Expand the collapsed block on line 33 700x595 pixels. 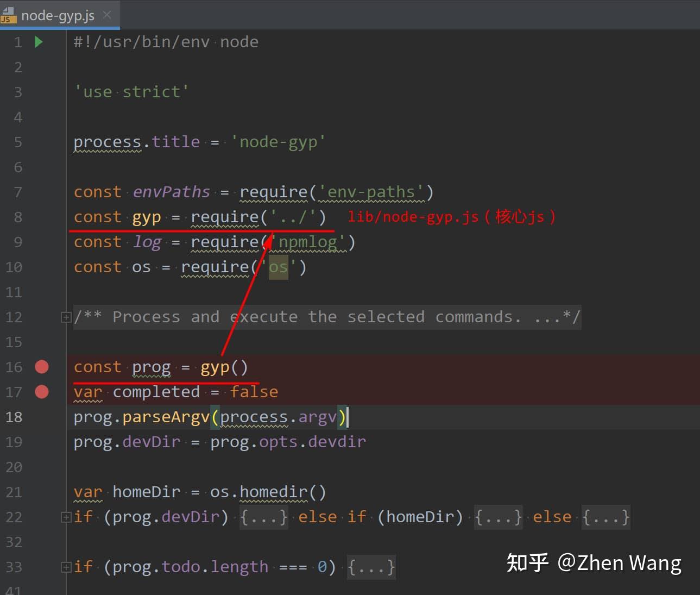click(x=65, y=567)
